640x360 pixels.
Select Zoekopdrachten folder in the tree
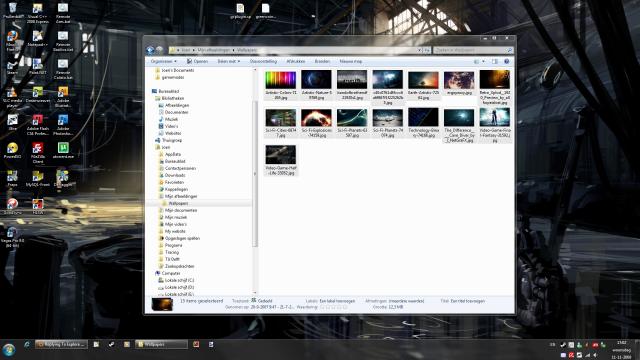(176, 266)
